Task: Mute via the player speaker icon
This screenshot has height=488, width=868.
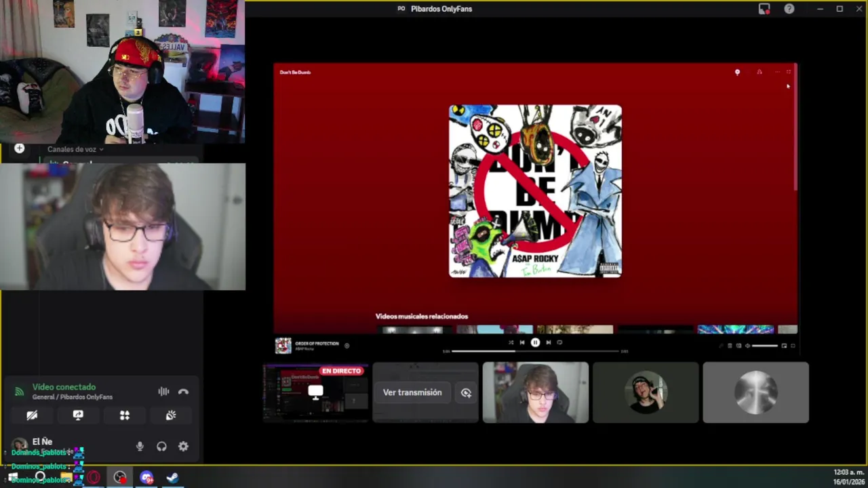Action: click(747, 346)
